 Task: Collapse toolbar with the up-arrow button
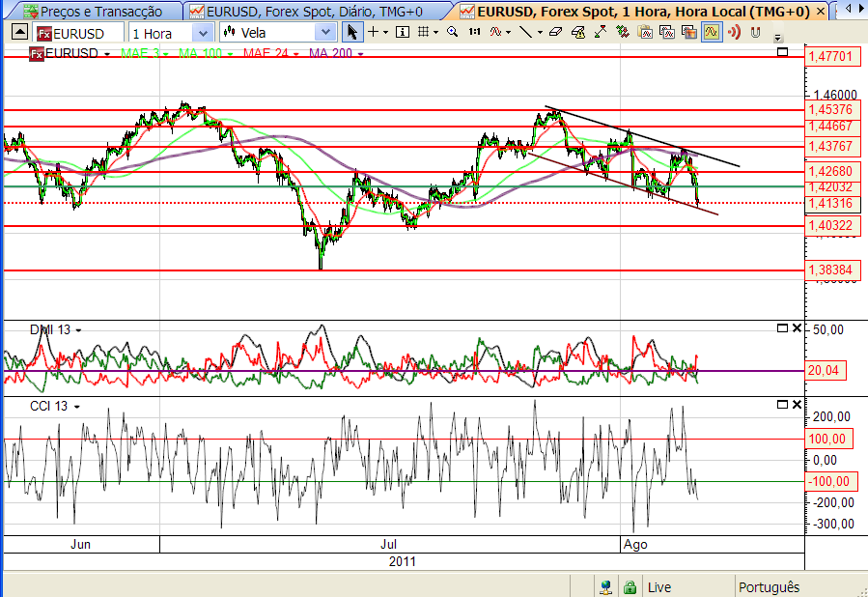[x=19, y=32]
